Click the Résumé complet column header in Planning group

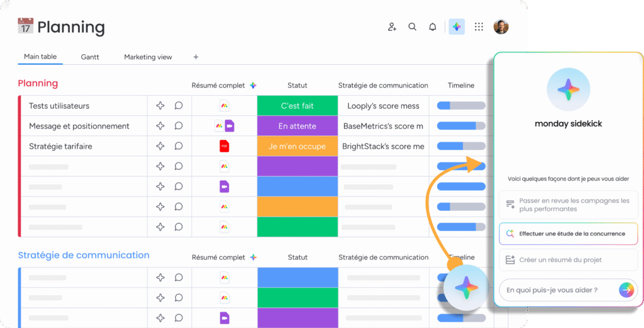click(218, 86)
